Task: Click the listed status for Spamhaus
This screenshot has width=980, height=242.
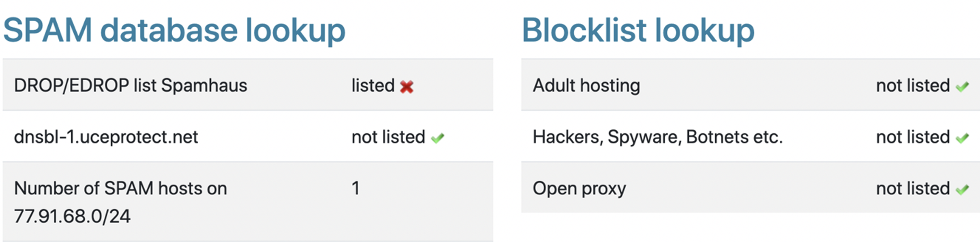Action: point(373,85)
